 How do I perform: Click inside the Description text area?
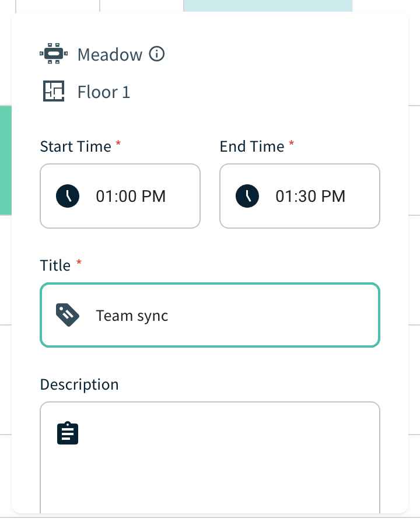210,457
